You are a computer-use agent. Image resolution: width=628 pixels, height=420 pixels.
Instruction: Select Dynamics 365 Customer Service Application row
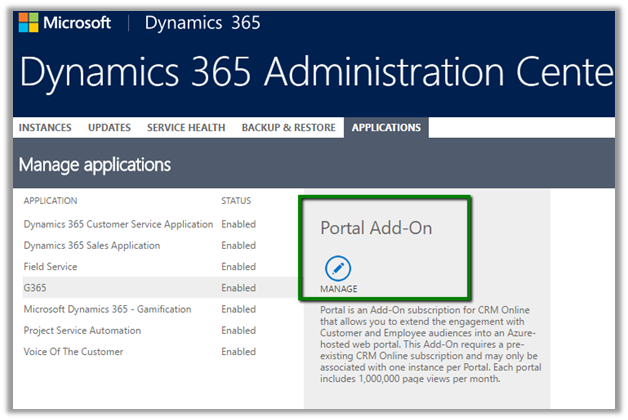point(118,224)
